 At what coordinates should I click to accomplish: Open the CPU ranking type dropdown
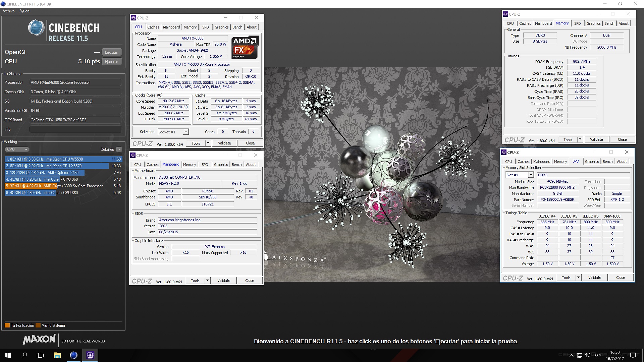tap(17, 149)
